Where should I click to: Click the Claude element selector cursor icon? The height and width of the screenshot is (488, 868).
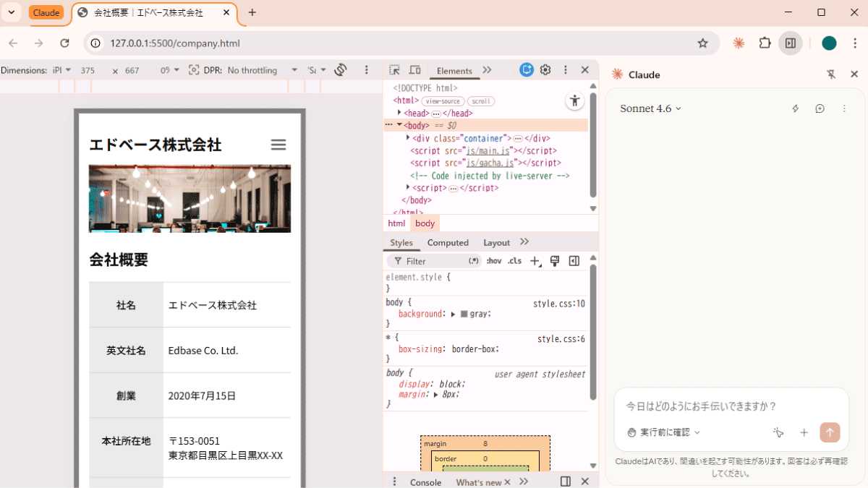778,432
